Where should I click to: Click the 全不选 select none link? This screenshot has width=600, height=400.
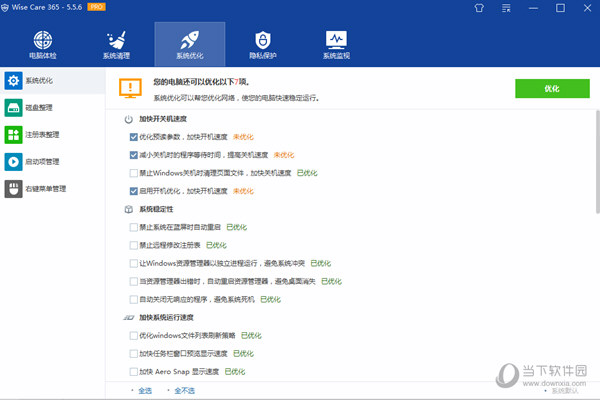click(x=184, y=390)
